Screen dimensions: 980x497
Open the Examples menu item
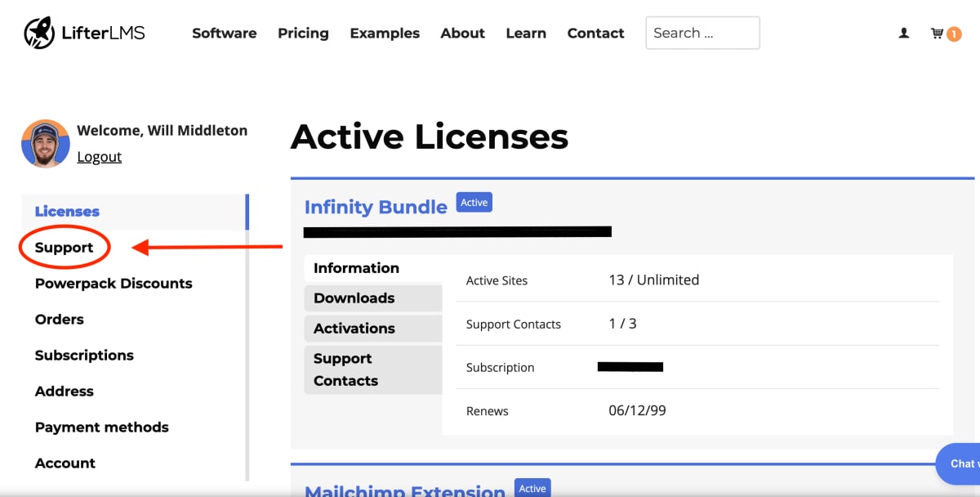click(385, 34)
